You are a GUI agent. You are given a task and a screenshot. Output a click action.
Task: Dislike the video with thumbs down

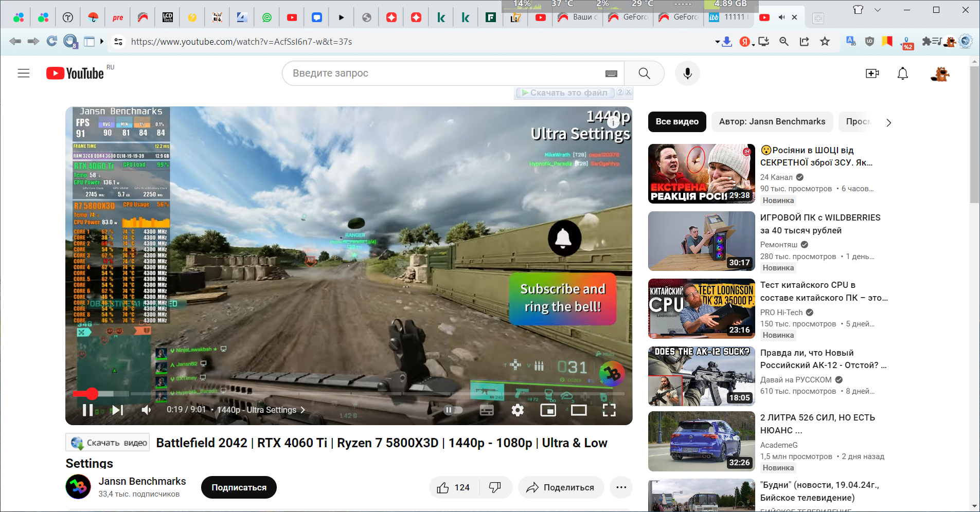coord(495,487)
